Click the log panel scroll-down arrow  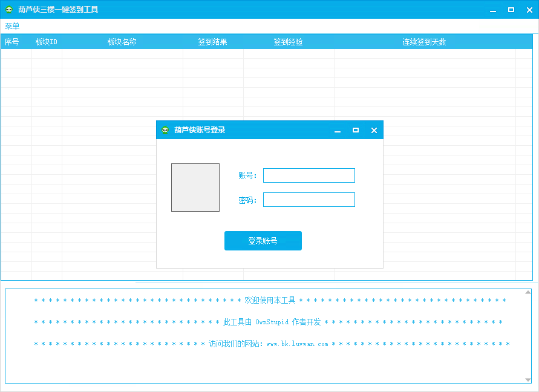[x=528, y=379]
